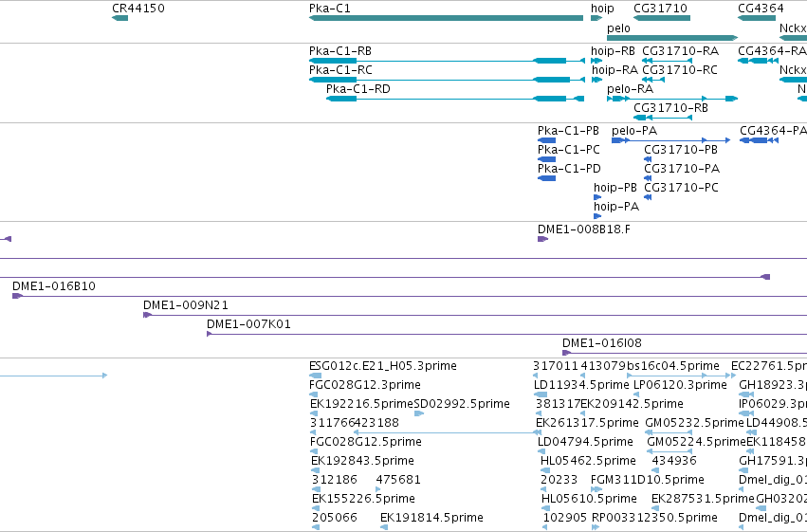Click the HL05610.5prime EST label
The width and height of the screenshot is (807, 532).
(x=589, y=499)
